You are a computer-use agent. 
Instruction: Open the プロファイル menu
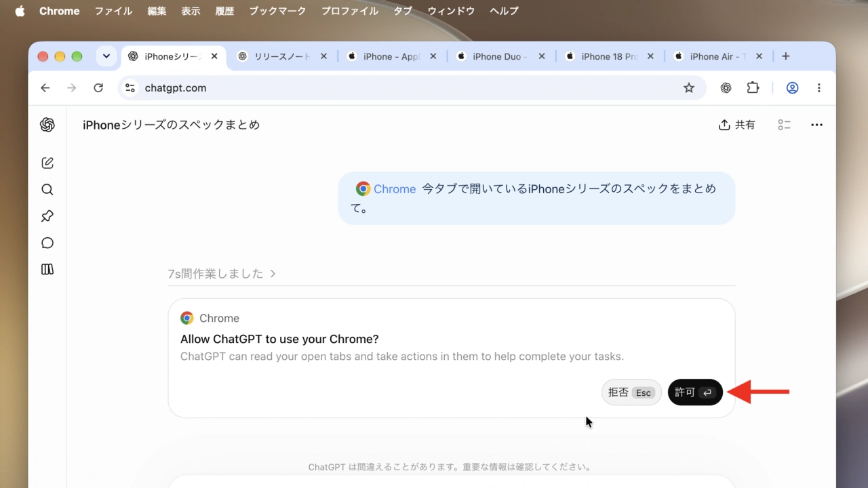point(350,11)
